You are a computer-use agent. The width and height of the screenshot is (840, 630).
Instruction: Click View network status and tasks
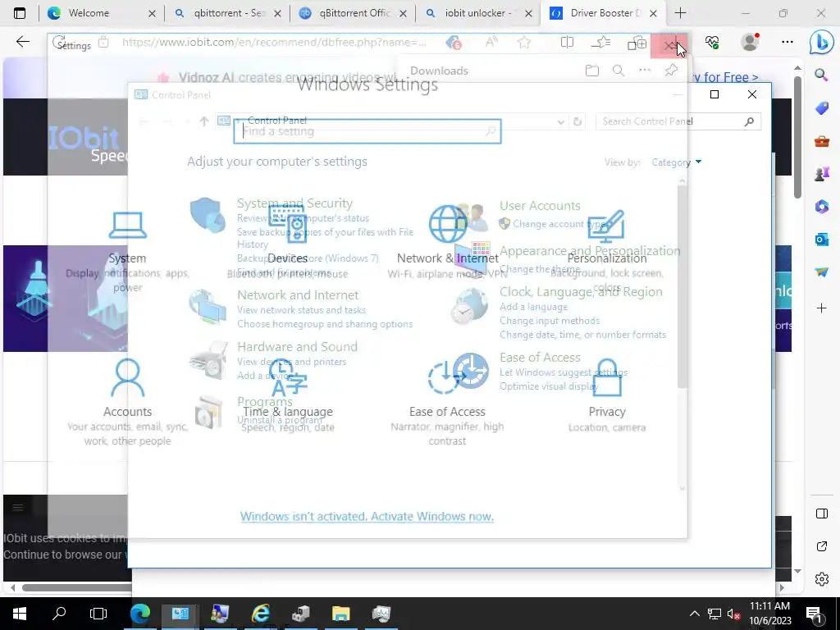[302, 310]
